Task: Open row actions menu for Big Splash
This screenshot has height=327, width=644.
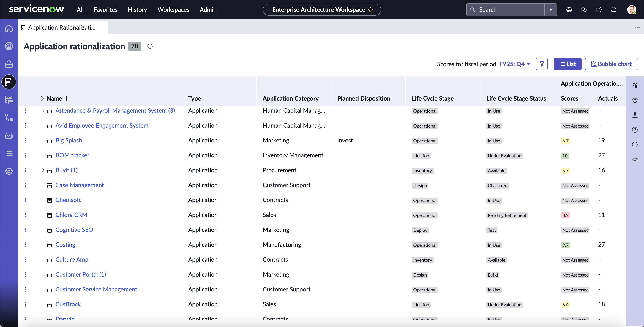Action: (25, 140)
